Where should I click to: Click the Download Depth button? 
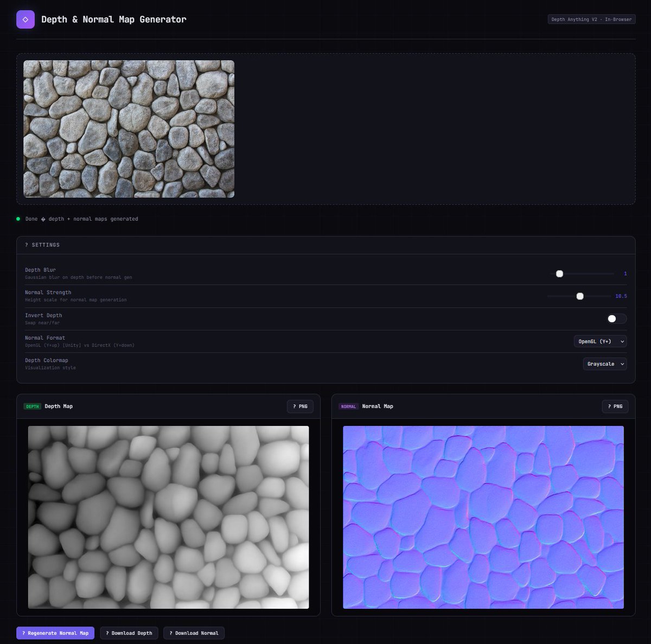[129, 633]
